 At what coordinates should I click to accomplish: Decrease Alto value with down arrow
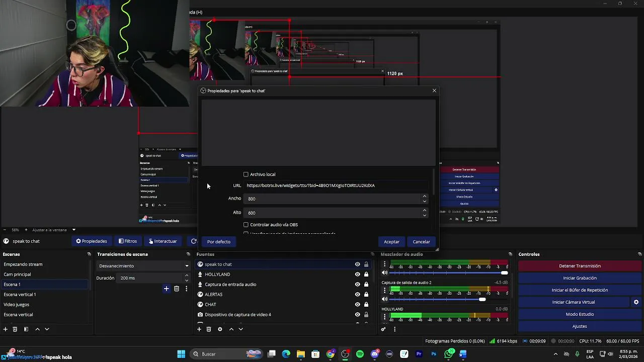pyautogui.click(x=425, y=215)
